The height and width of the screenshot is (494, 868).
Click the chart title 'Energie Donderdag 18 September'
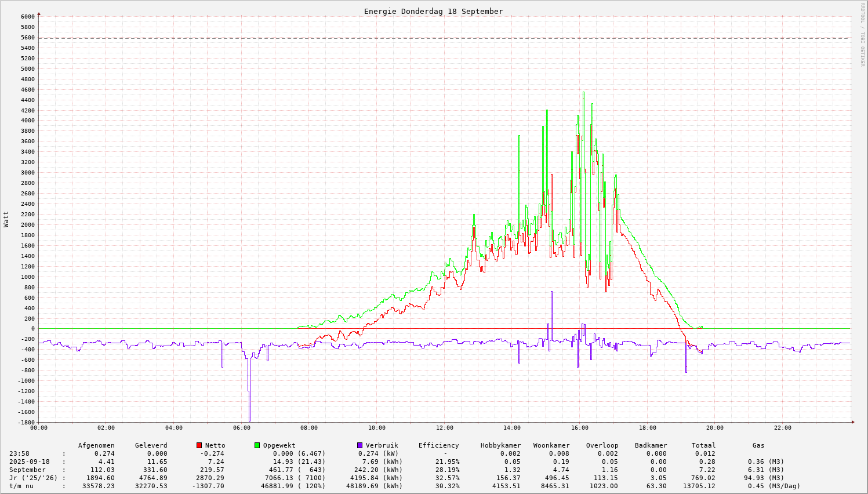[433, 11]
